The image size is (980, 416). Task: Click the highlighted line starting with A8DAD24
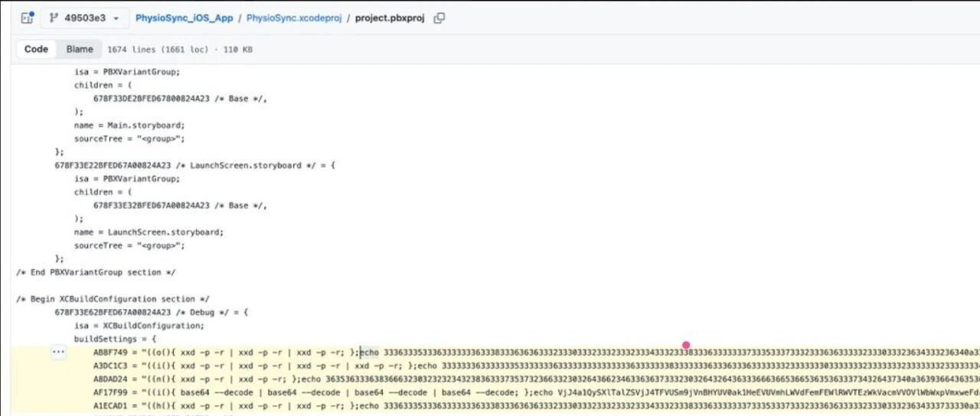[x=495, y=379]
